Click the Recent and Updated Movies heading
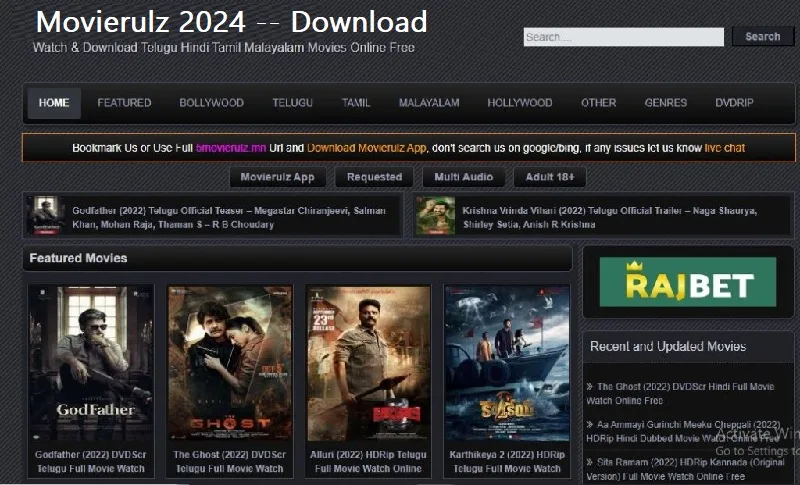Image resolution: width=800 pixels, height=485 pixels. 668,347
